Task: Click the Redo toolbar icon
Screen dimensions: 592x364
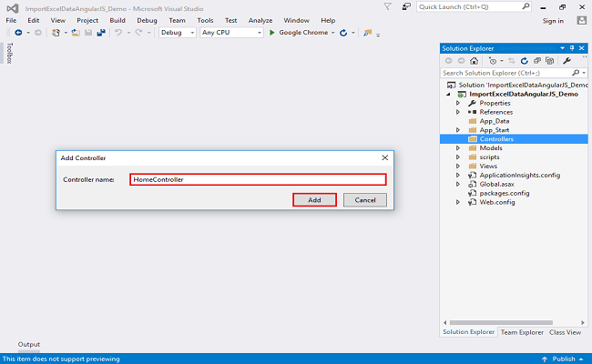Action: click(138, 33)
